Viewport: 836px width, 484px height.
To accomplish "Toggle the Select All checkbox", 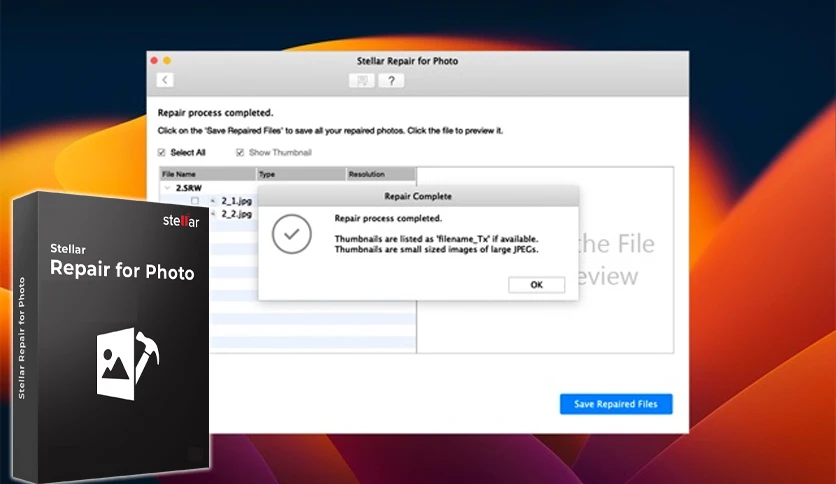I will pos(162,152).
